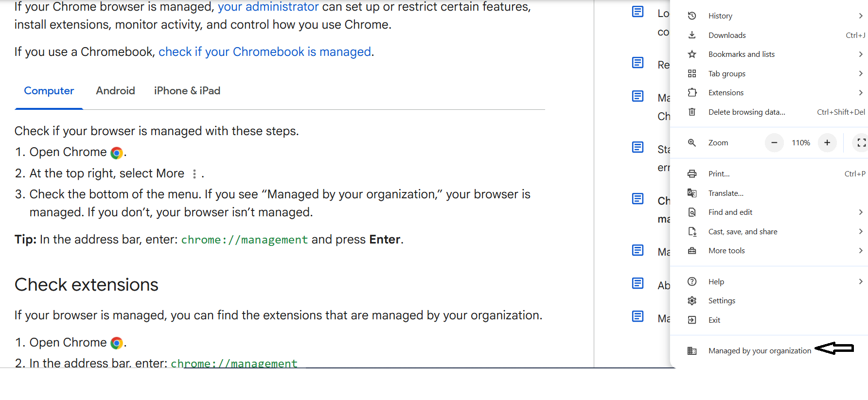This screenshot has width=868, height=400.
Task: Expand the More tools submenu arrow
Action: pyautogui.click(x=861, y=250)
